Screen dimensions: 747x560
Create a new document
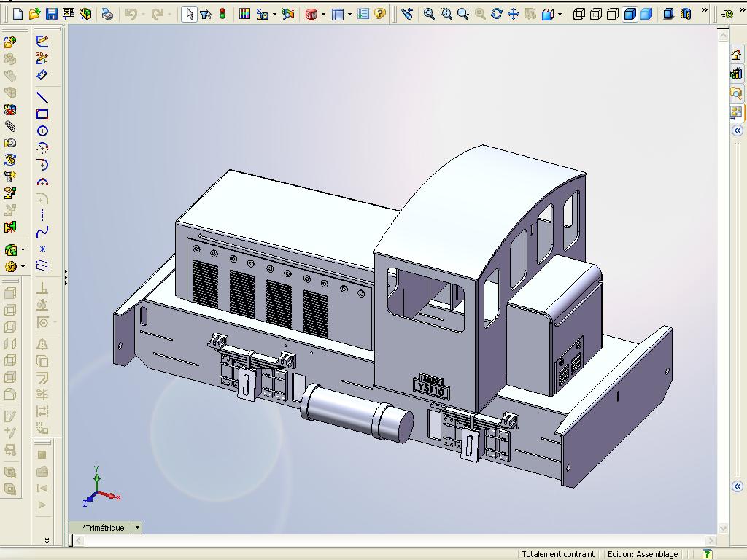18,14
